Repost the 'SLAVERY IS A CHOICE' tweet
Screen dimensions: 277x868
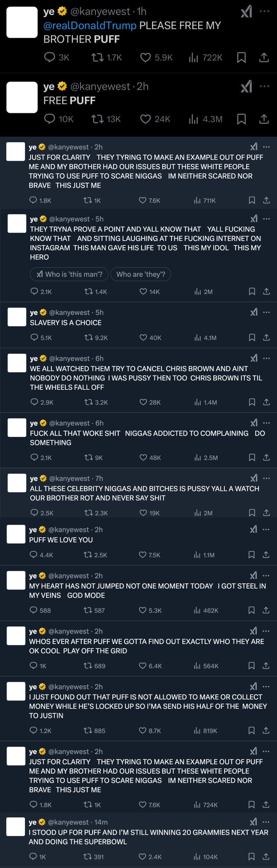click(89, 337)
